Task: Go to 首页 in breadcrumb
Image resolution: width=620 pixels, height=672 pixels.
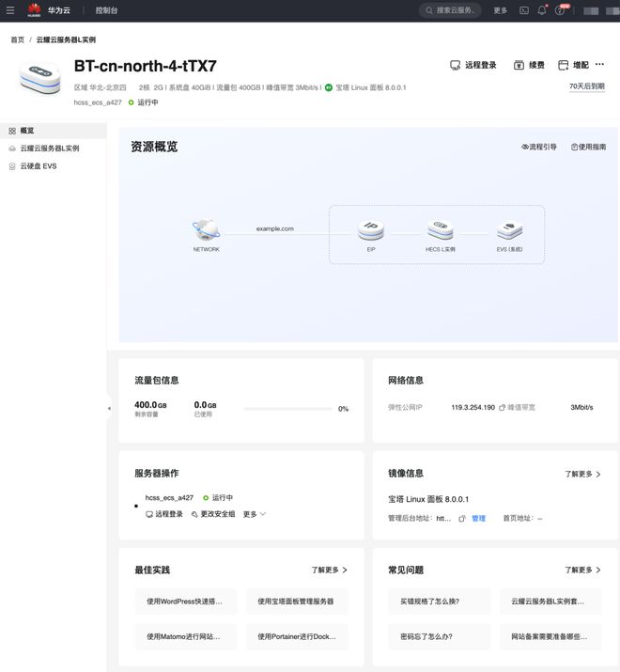Action: pos(18,39)
